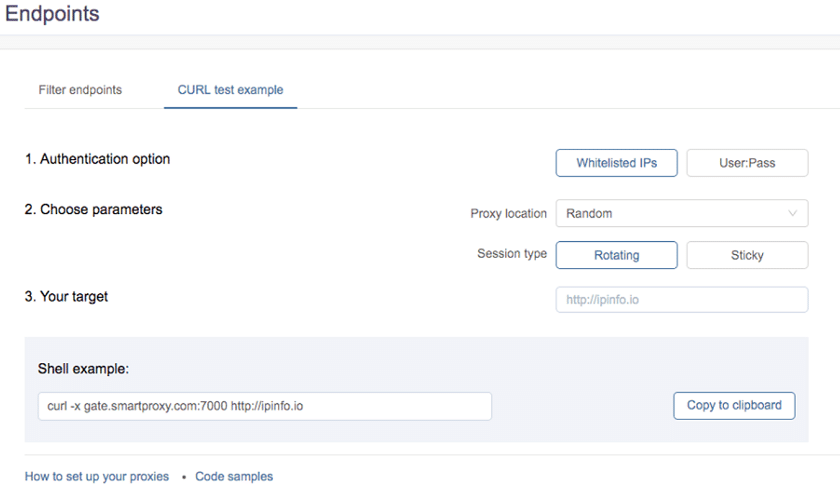Viewport: 840px width, 487px height.
Task: Click the Proxy location field label
Action: click(508, 214)
